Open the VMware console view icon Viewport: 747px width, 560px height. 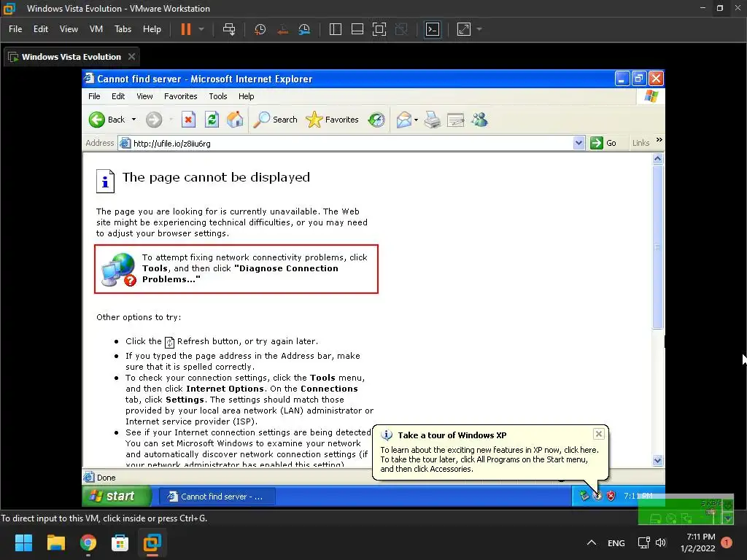coord(433,29)
